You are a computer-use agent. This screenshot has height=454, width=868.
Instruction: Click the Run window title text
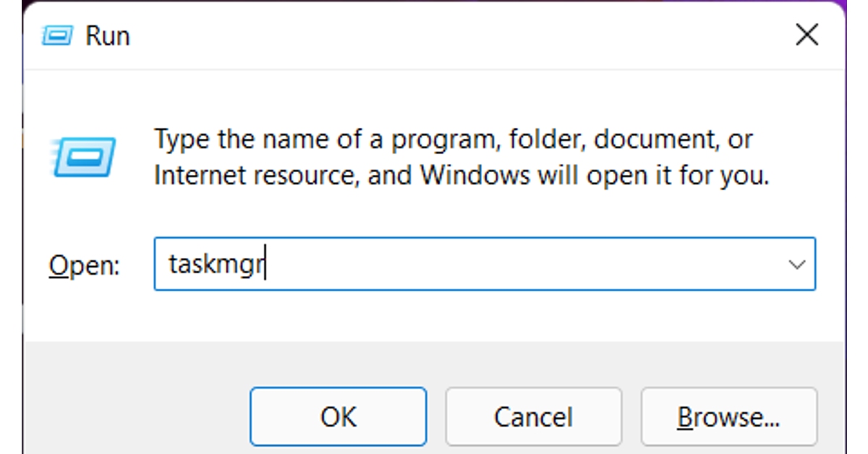tap(107, 34)
